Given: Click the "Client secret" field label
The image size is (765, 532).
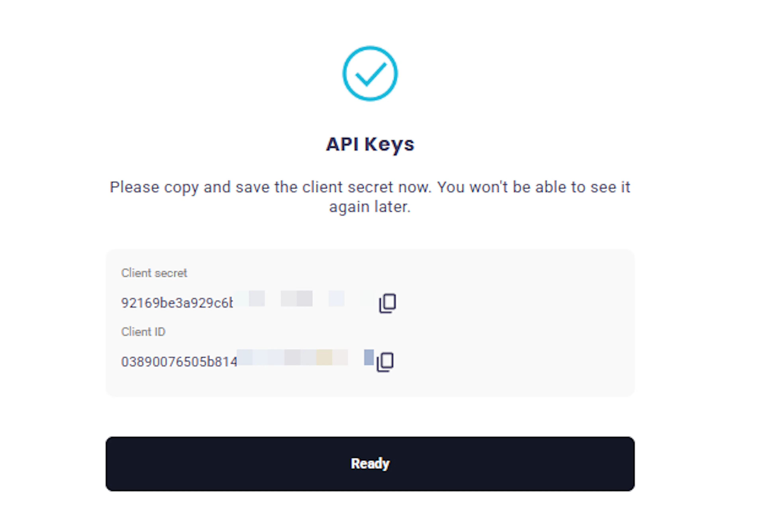Looking at the screenshot, I should (154, 273).
